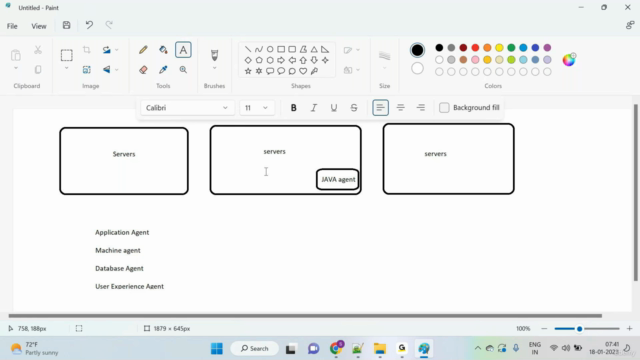Screen dimensions: 640x360
Task: Open the font size 11 dropdown
Action: 257,108
